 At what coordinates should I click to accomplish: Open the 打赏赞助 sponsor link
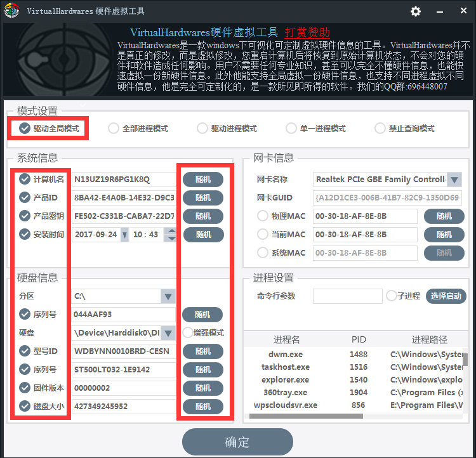[x=307, y=32]
